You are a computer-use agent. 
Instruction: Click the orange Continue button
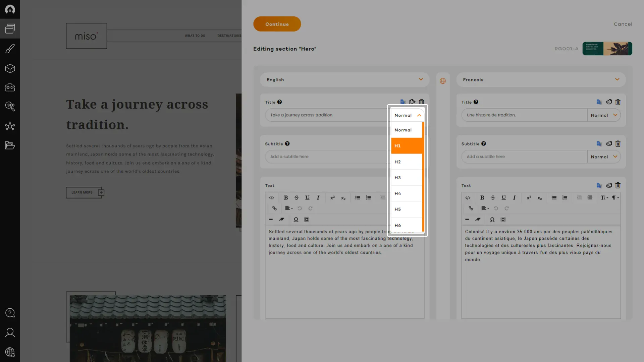pos(277,24)
